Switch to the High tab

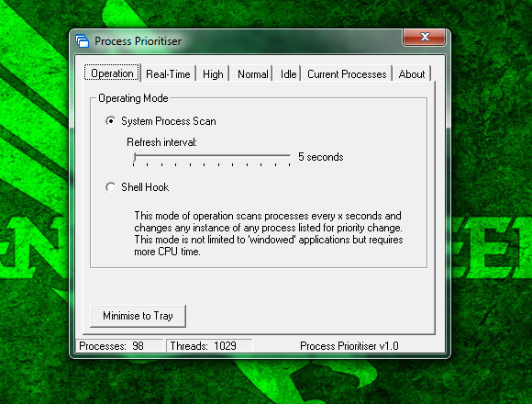(x=213, y=74)
